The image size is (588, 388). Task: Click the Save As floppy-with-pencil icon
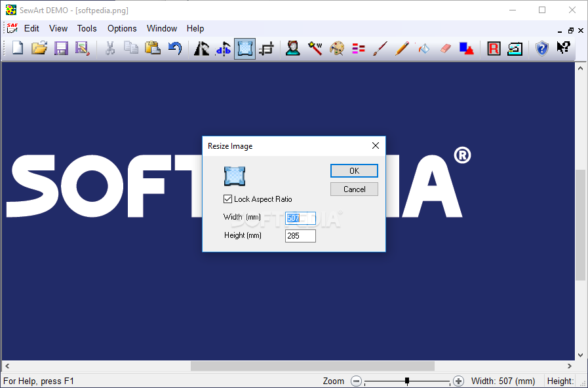tap(83, 48)
